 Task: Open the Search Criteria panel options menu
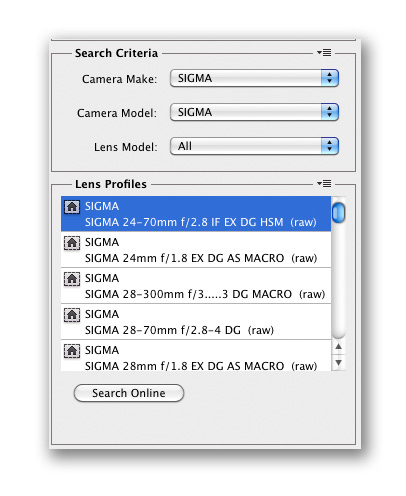click(x=324, y=53)
